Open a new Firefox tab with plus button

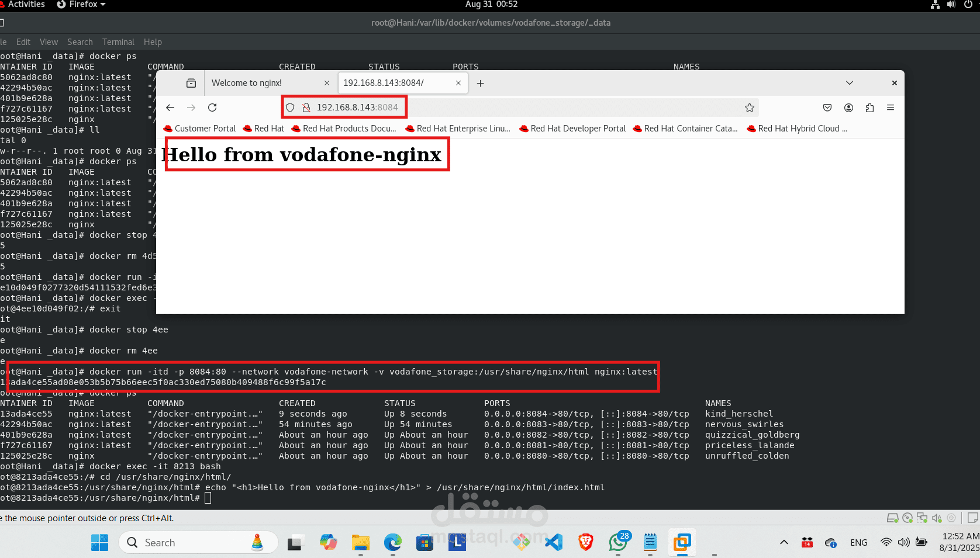click(x=480, y=83)
